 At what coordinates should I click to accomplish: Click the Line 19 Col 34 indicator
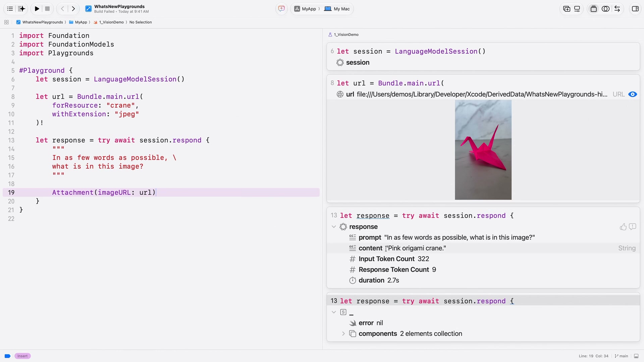click(x=593, y=356)
